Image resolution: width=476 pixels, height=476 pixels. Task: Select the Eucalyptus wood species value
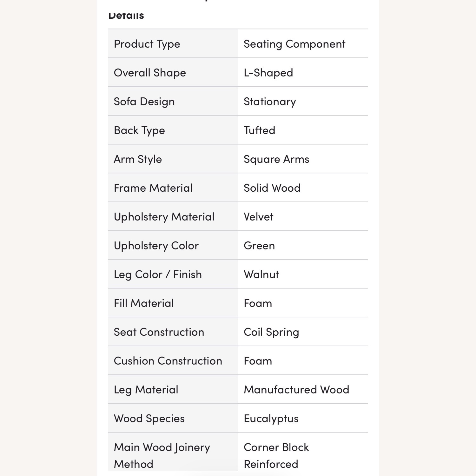pyautogui.click(x=271, y=419)
